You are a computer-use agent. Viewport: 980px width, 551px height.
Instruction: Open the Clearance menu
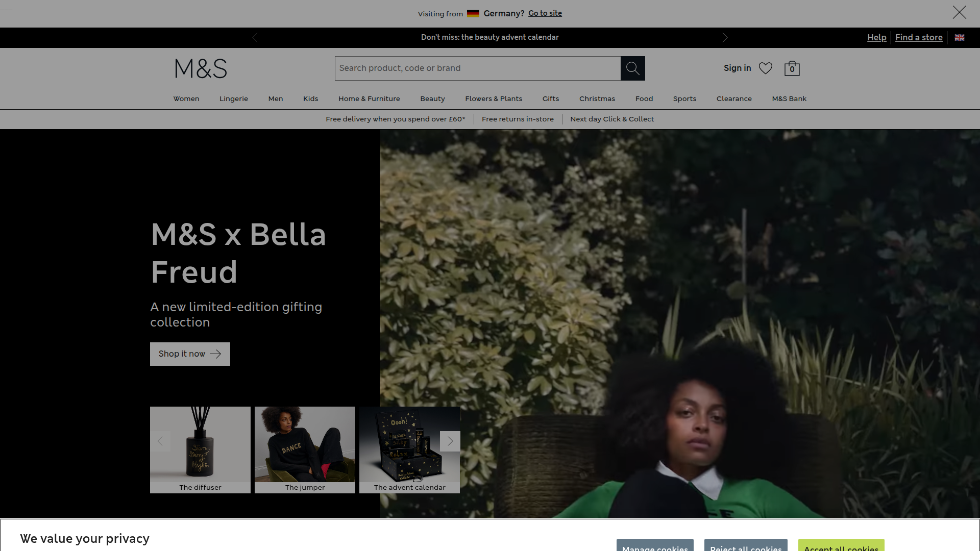(733, 99)
